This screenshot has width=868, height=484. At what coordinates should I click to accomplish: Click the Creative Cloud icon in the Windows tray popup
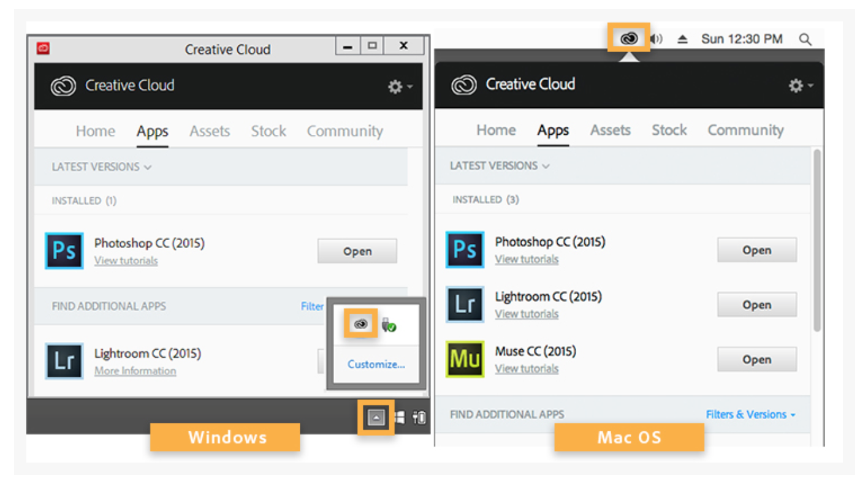tap(360, 323)
